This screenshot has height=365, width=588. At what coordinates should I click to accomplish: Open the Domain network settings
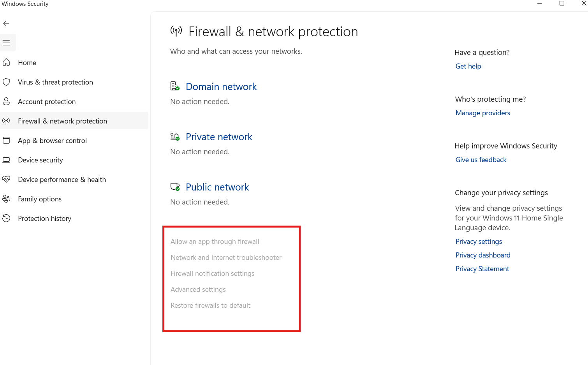[x=221, y=87]
